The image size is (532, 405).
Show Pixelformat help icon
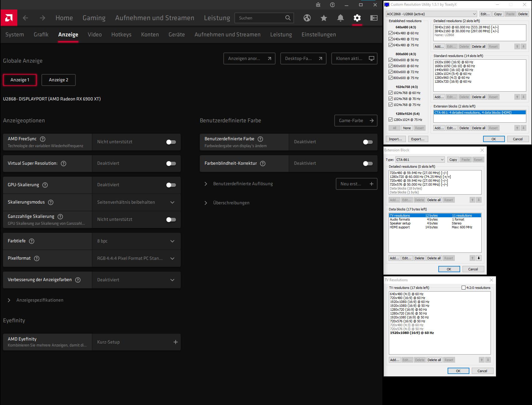click(37, 258)
